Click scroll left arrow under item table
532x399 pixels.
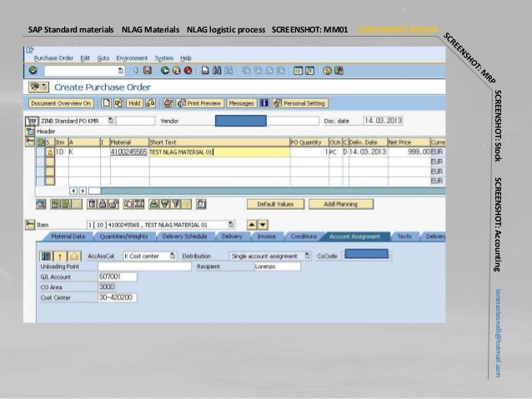73,191
